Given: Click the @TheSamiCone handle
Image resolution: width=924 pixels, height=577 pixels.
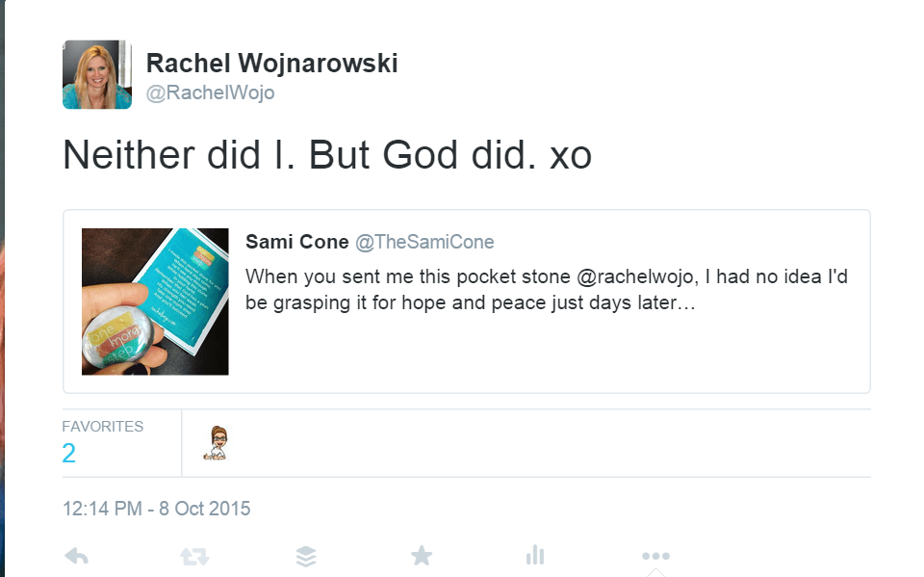Looking at the screenshot, I should pyautogui.click(x=424, y=242).
